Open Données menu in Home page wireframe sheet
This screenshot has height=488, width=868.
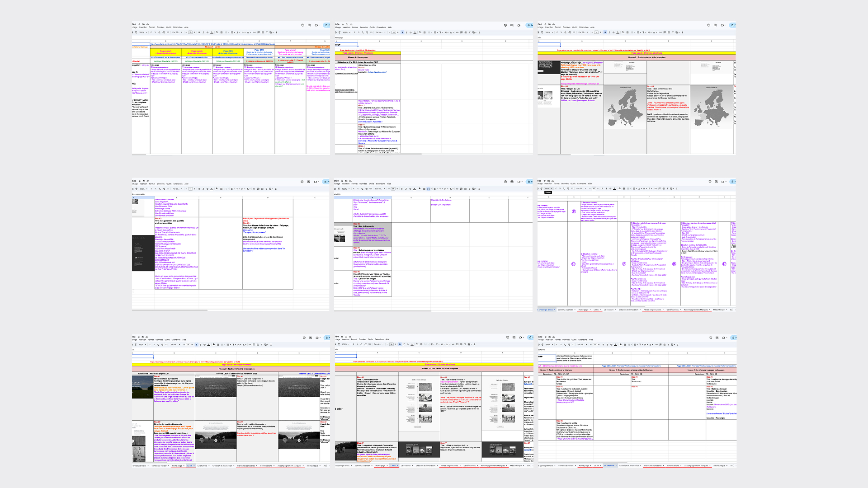(x=364, y=27)
